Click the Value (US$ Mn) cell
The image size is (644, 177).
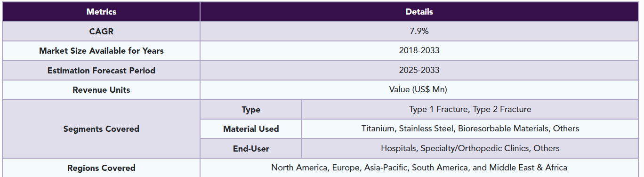tap(419, 90)
